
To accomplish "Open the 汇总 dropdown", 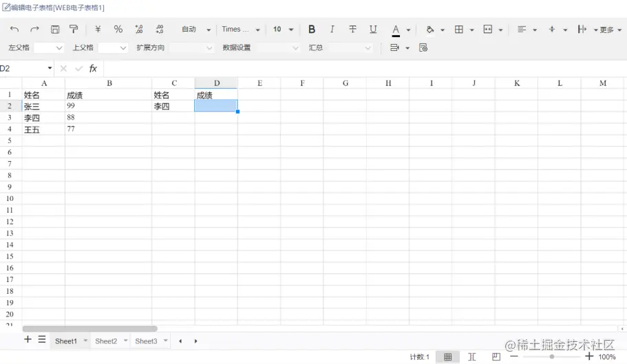I will pos(350,48).
